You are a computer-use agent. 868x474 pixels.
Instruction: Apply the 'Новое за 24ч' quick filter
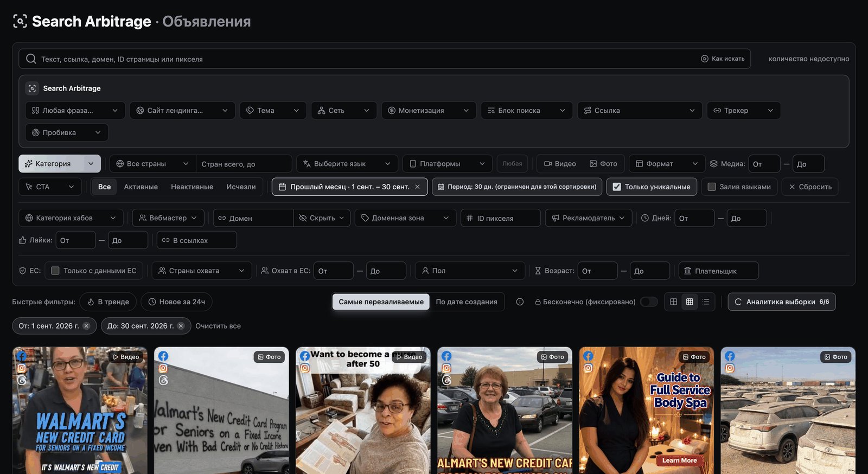click(176, 302)
